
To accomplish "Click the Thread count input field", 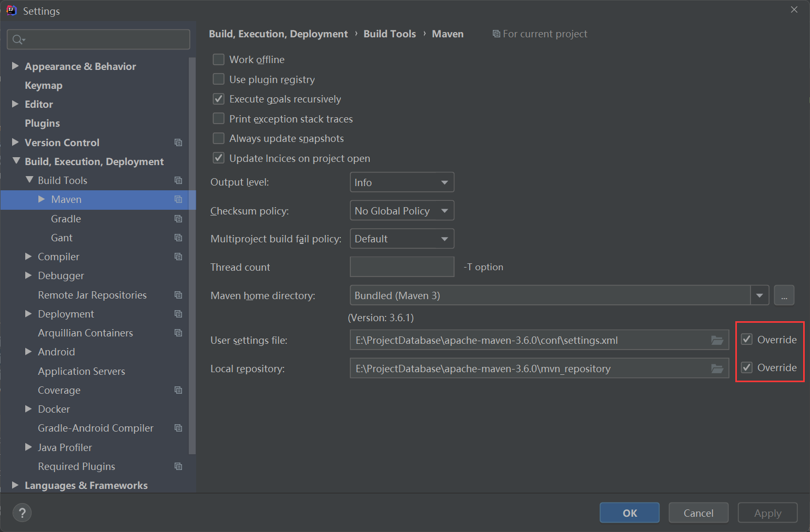I will point(402,267).
